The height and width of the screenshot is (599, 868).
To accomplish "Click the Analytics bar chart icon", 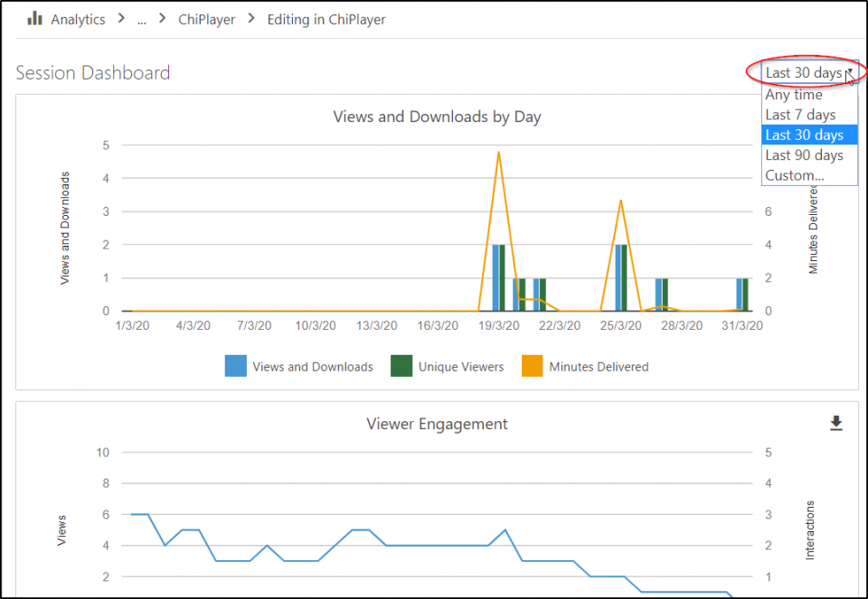I will coord(35,18).
